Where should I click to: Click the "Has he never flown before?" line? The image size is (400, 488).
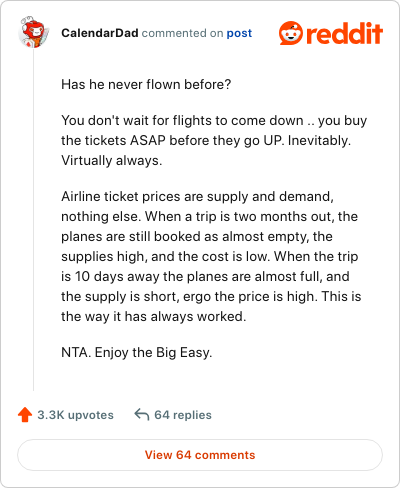point(146,84)
